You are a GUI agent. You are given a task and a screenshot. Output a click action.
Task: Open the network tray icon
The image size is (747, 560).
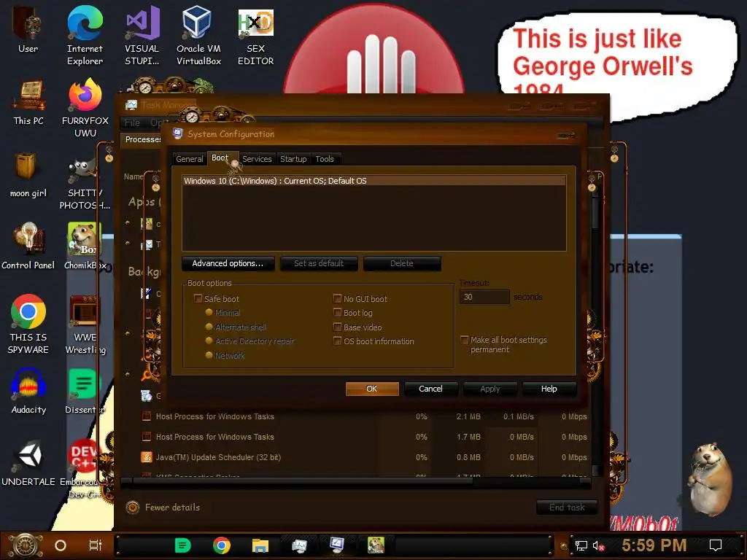581,545
